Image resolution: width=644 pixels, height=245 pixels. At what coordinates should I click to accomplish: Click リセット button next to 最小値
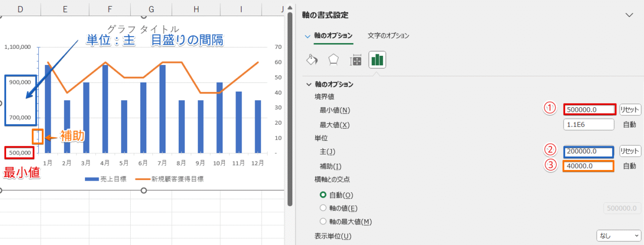pyautogui.click(x=630, y=110)
